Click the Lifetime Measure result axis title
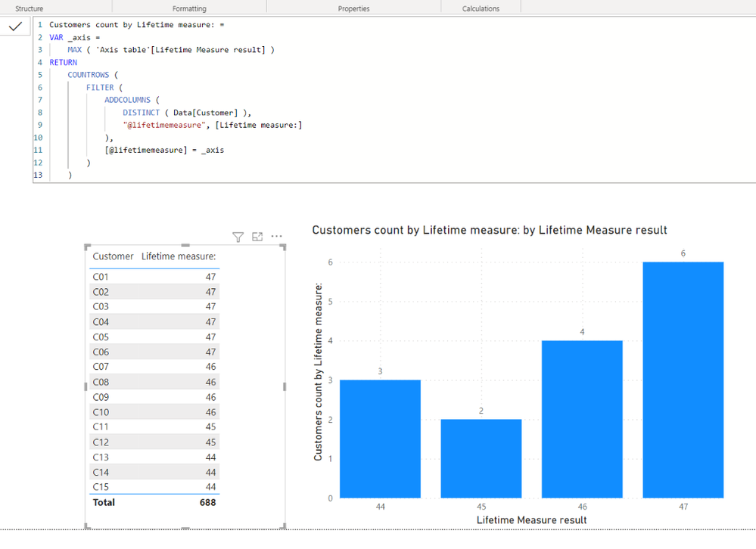The height and width of the screenshot is (549, 756). (531, 520)
